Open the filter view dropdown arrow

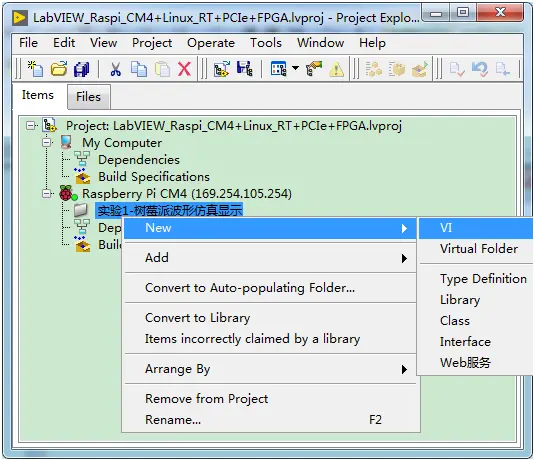295,68
